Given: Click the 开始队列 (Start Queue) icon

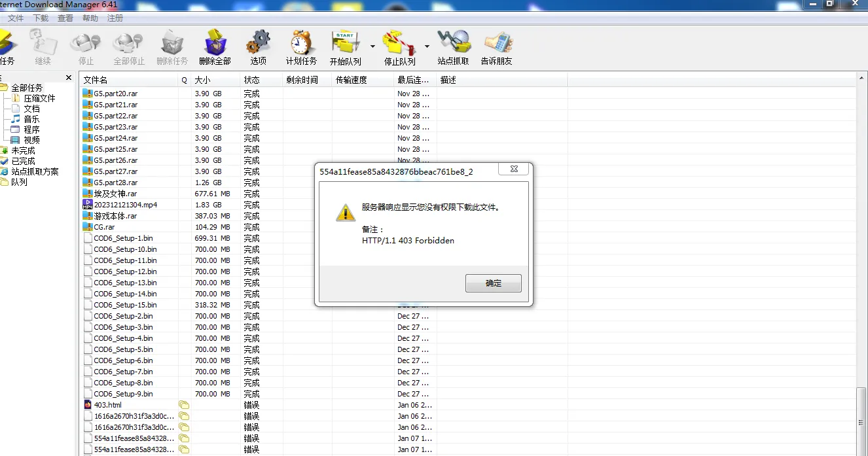Looking at the screenshot, I should click(x=345, y=46).
